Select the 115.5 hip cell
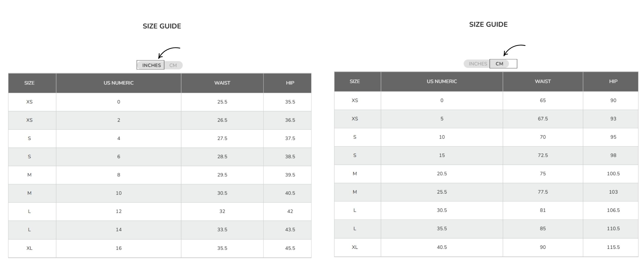The height and width of the screenshot is (279, 644). pyautogui.click(x=613, y=247)
